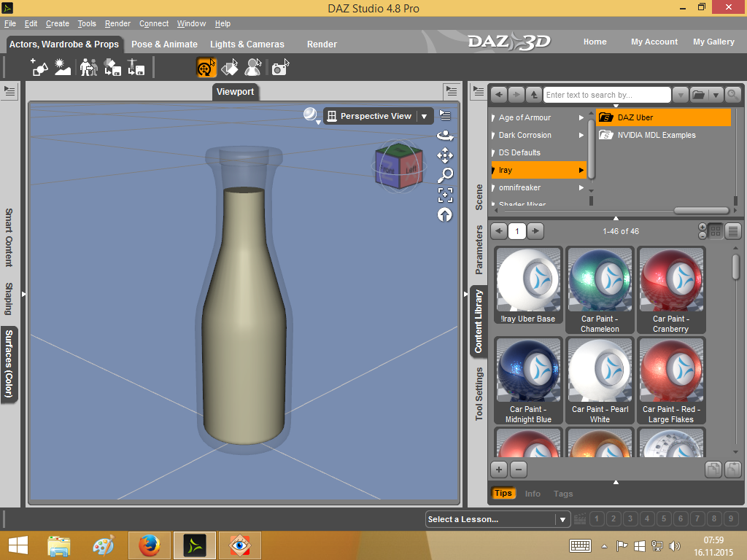Click the My Gallery link
This screenshot has height=560, width=747.
[713, 42]
